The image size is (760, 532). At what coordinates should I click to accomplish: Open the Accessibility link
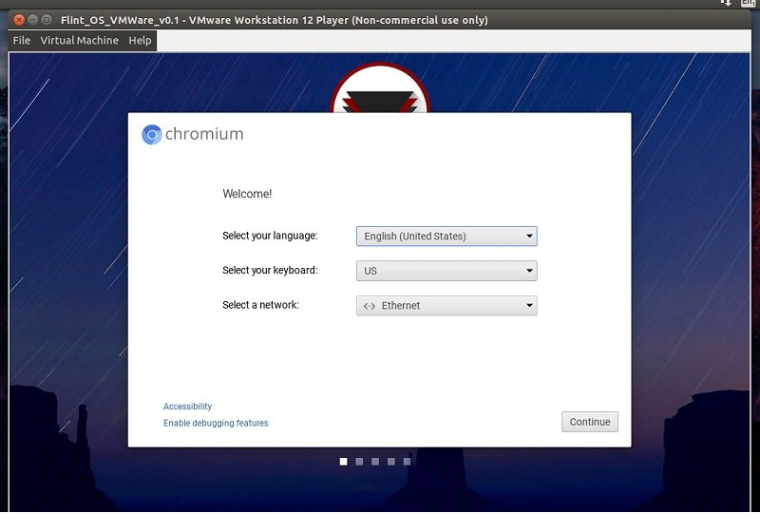[x=187, y=407]
